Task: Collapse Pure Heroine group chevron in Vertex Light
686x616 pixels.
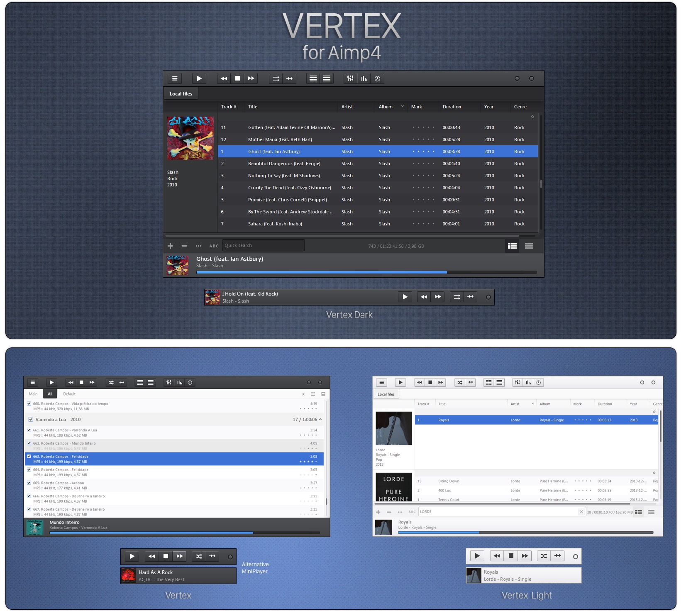Action: (x=654, y=473)
